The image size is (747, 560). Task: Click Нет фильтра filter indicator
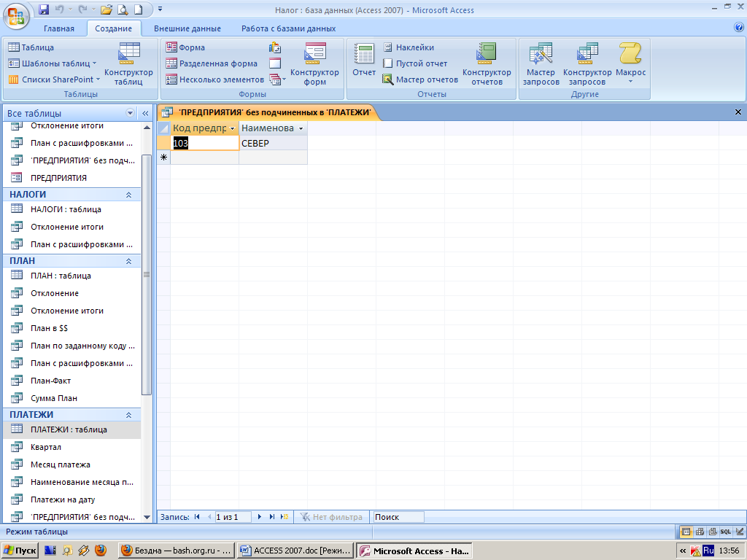coord(332,517)
